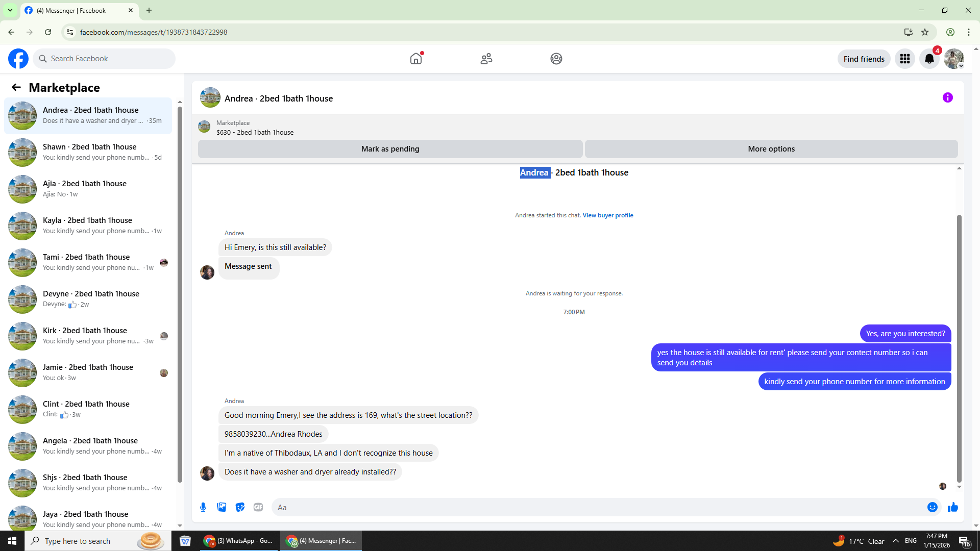
Task: Expand the account profile picture menu
Action: pos(953,59)
